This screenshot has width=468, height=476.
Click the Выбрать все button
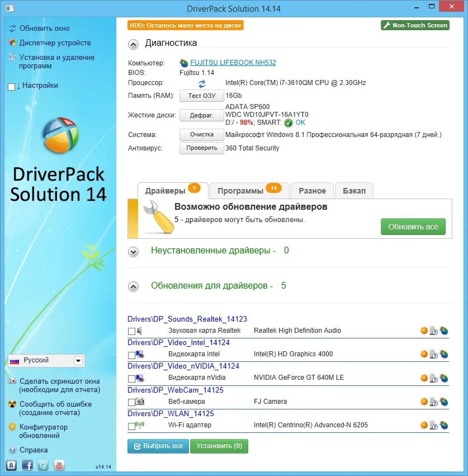tap(158, 446)
